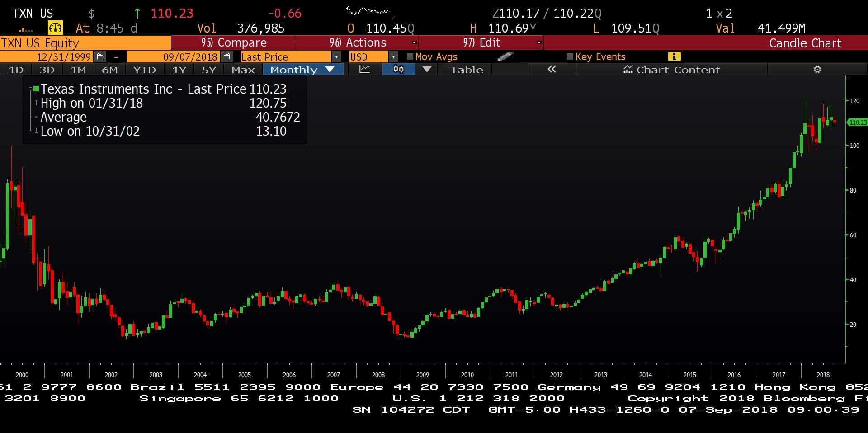Expand the 97) Edit menu arrow
The width and height of the screenshot is (868, 433).
(538, 42)
